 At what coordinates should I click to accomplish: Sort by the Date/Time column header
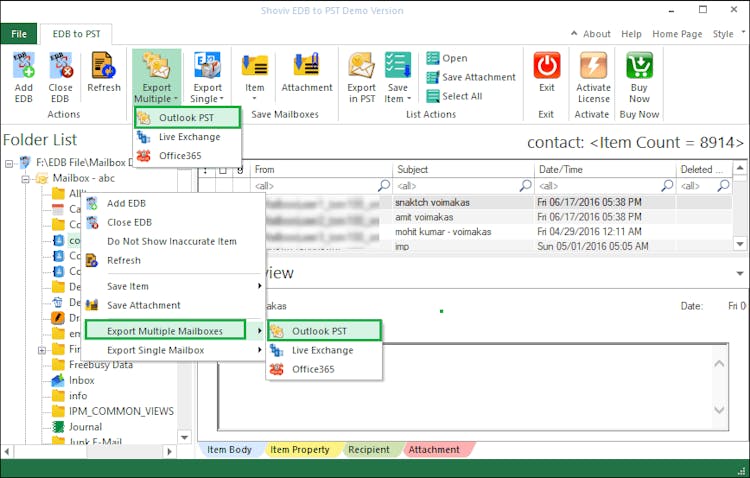point(605,169)
